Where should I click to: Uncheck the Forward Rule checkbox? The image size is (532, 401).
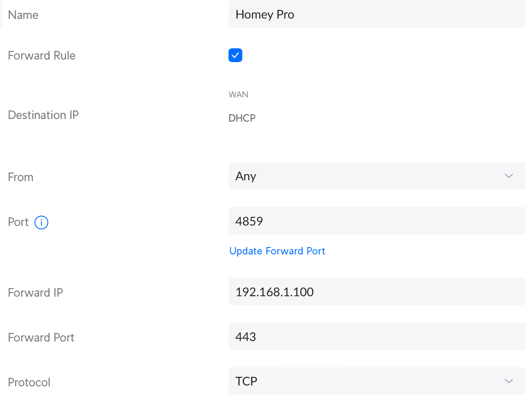point(235,55)
